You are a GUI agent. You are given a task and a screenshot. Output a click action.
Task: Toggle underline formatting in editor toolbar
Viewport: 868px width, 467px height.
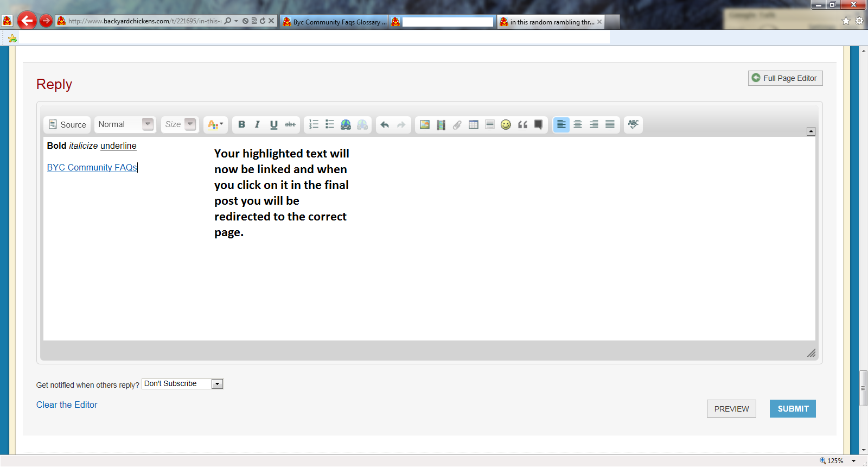click(x=273, y=124)
